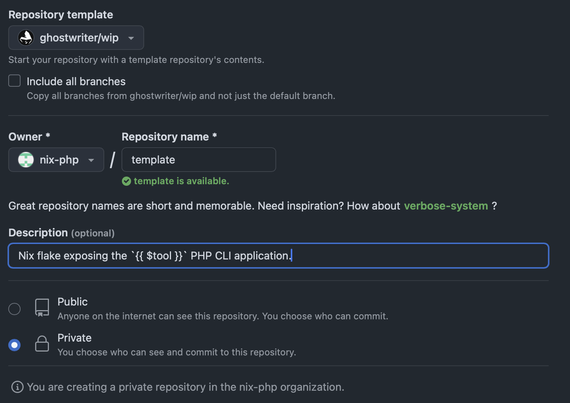Use the verbose-system name suggestion
Image resolution: width=570 pixels, height=403 pixels.
pos(446,206)
